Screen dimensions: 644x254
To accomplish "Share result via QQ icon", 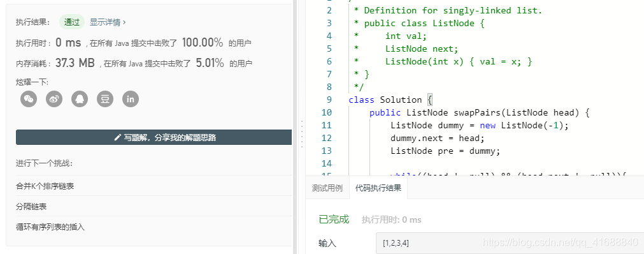I will pyautogui.click(x=80, y=99).
